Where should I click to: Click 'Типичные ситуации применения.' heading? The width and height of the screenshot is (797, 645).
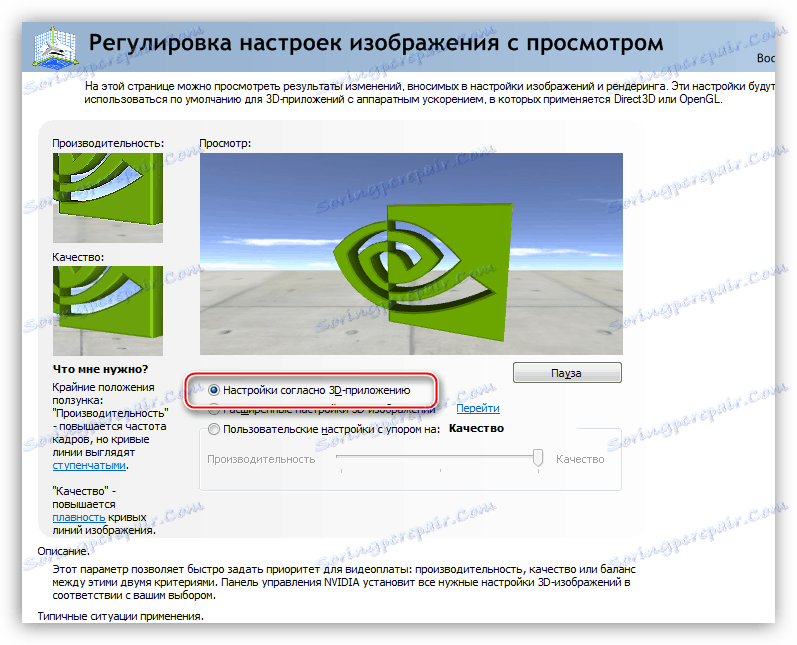coord(120,616)
